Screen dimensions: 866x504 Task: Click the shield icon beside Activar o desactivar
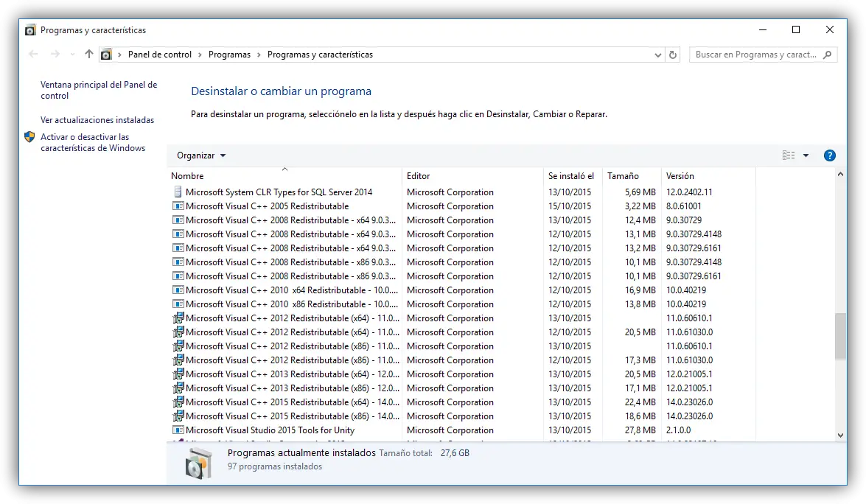click(x=29, y=137)
